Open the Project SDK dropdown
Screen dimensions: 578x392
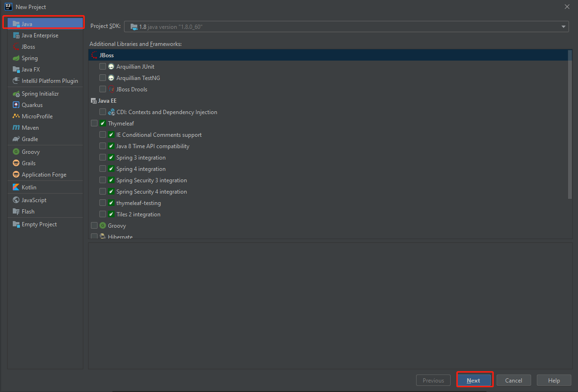pos(563,27)
